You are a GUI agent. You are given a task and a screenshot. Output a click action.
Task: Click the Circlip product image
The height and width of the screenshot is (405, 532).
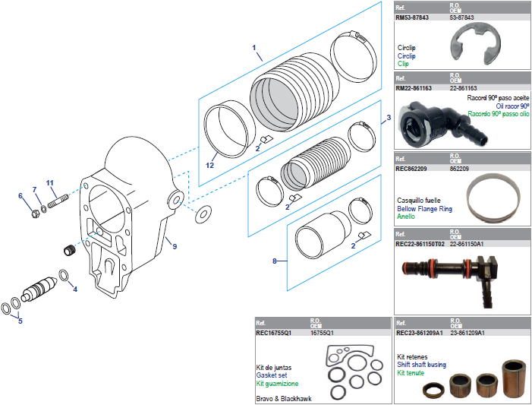(475, 43)
